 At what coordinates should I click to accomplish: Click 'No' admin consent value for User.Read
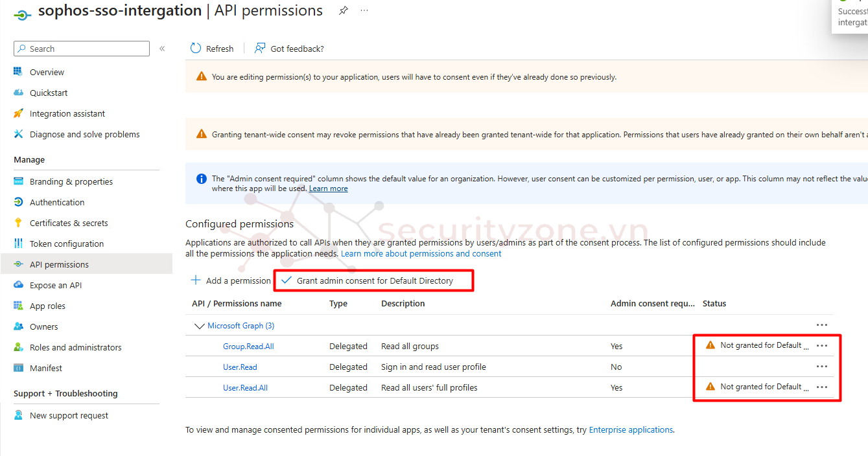pos(616,367)
